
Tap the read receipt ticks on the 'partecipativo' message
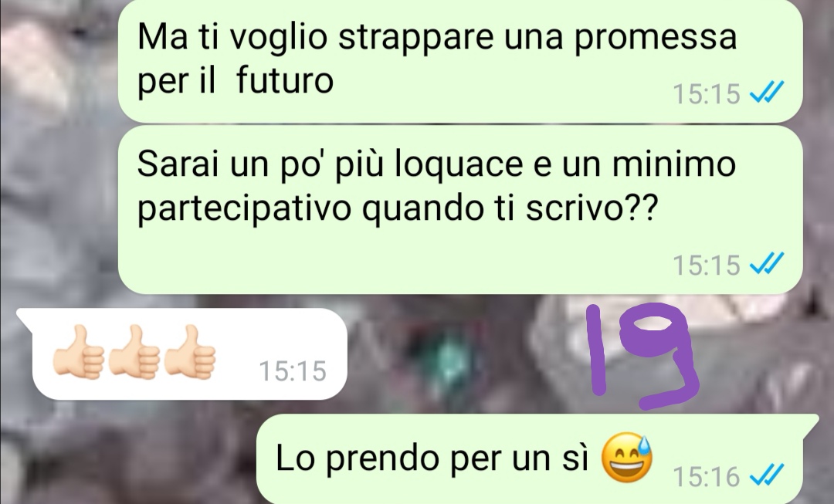[x=766, y=264]
